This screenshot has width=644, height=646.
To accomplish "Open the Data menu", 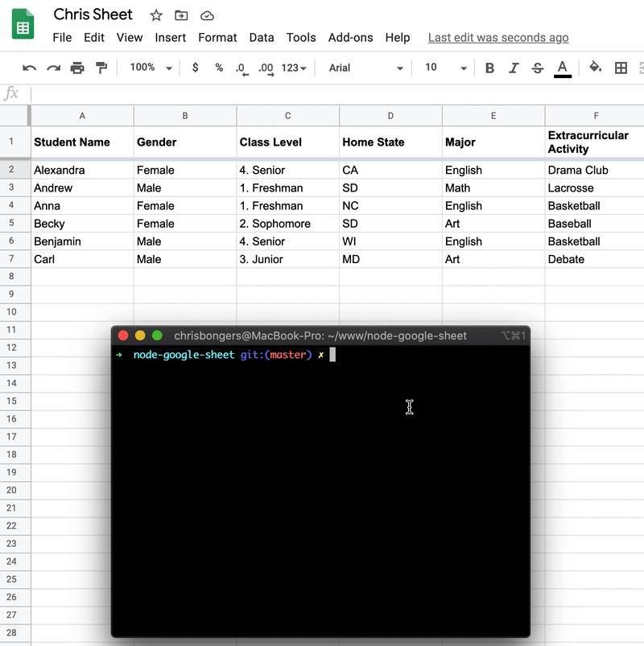I will coord(262,38).
